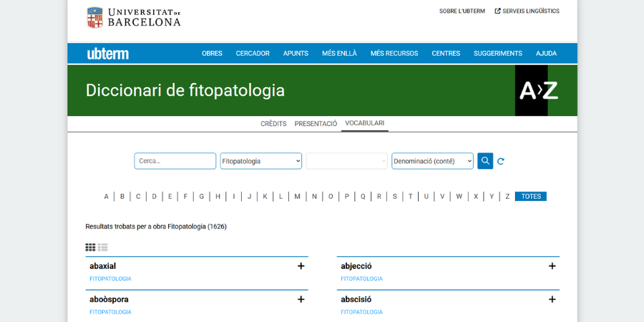Open the Cercador menu item
The height and width of the screenshot is (322, 644).
[x=253, y=54]
